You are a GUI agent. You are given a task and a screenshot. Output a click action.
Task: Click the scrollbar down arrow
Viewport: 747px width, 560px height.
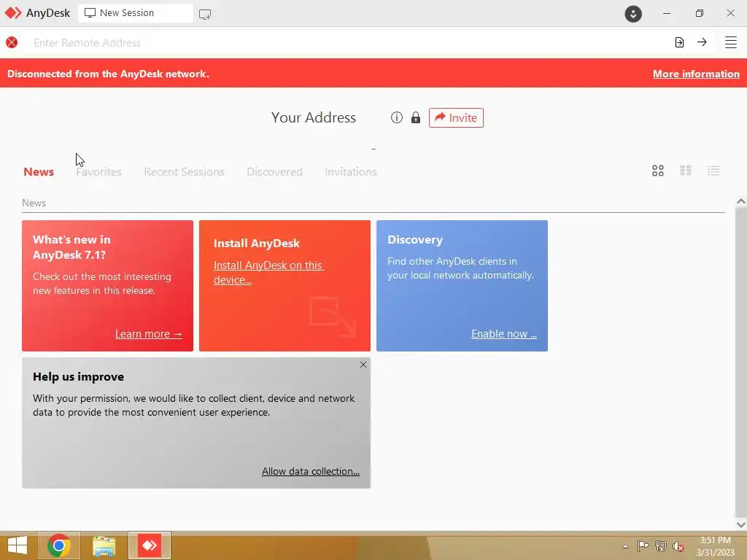click(x=741, y=525)
